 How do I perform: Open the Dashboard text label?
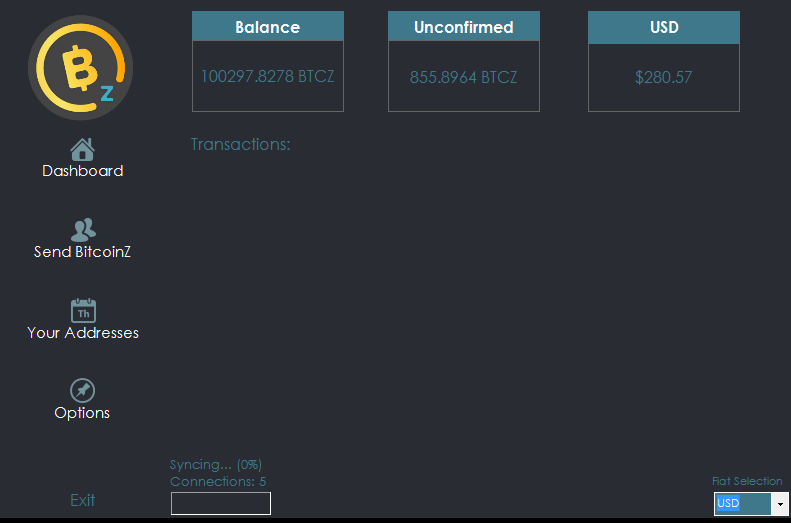(x=83, y=171)
